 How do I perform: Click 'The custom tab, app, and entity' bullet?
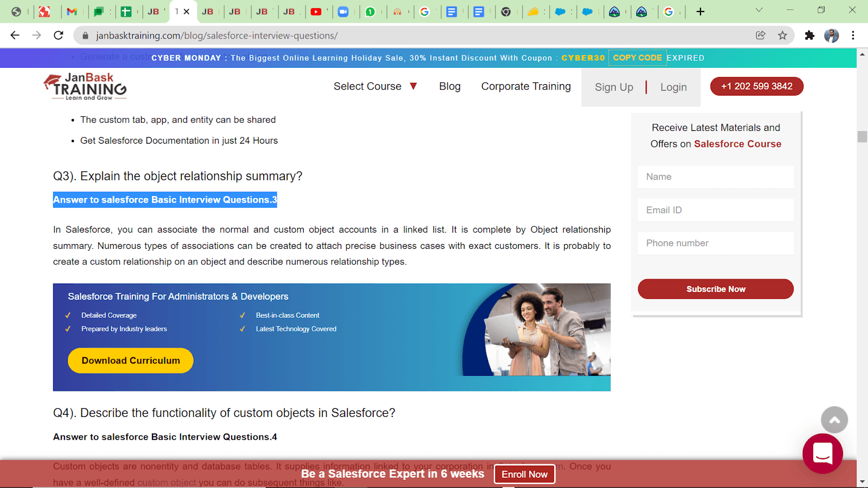tap(178, 120)
